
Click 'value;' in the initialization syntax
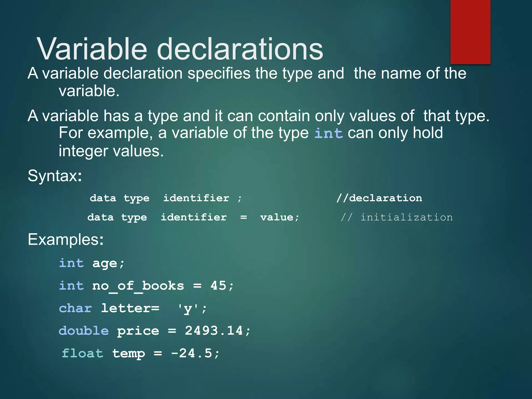280,217
